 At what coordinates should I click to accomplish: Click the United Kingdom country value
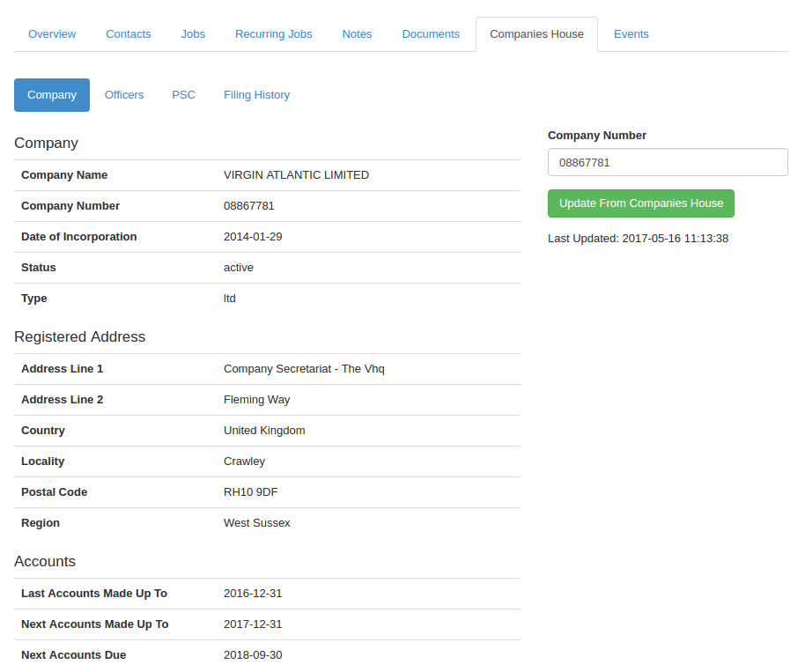[x=264, y=430]
